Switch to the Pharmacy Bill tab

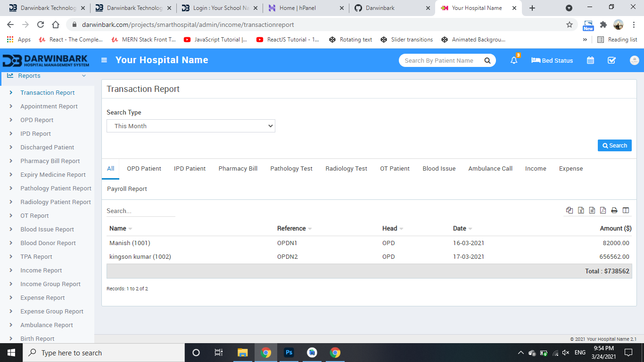(x=238, y=169)
